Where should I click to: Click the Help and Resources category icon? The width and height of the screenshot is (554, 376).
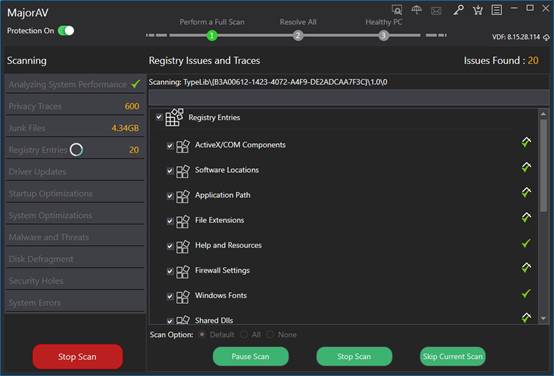[183, 246]
